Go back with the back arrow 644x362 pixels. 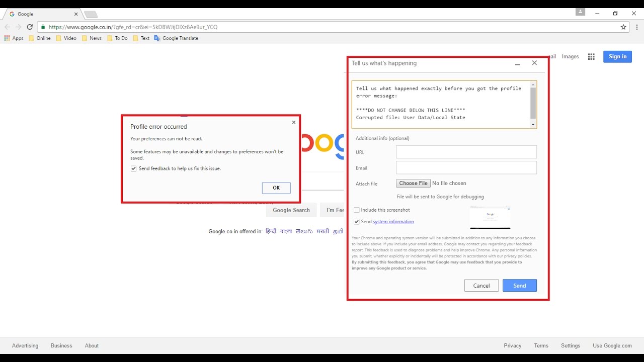(7, 27)
